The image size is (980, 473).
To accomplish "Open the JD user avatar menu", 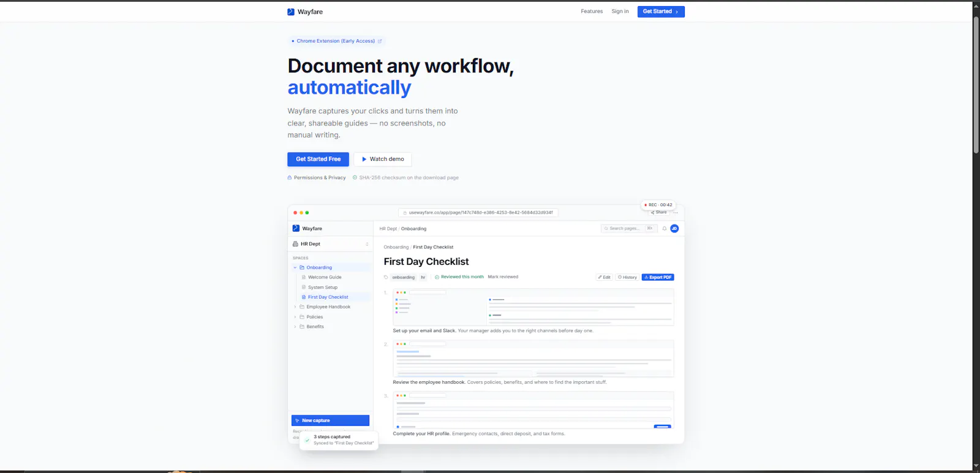I will pyautogui.click(x=674, y=228).
